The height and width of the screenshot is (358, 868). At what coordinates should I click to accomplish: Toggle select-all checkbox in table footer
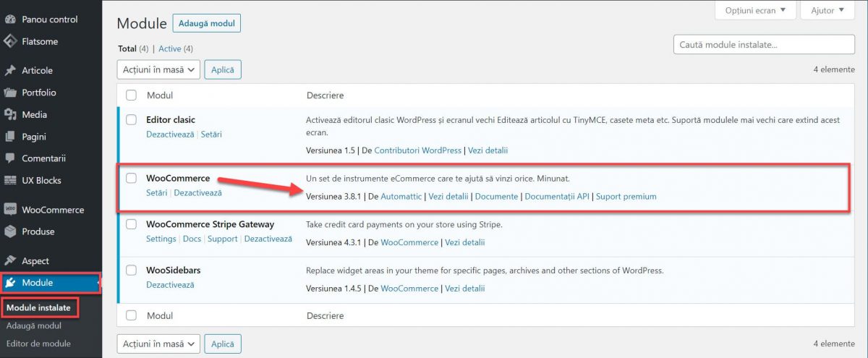(x=132, y=315)
